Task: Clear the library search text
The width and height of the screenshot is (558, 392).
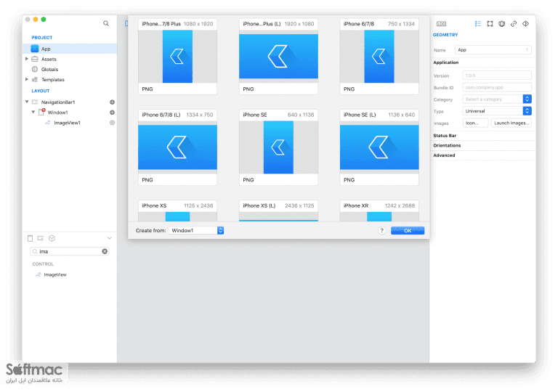Action: coord(105,251)
